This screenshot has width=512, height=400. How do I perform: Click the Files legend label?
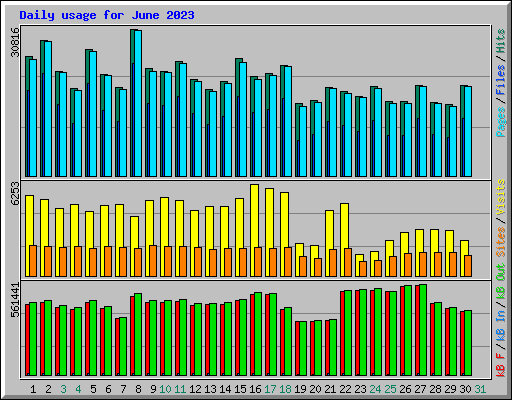(501, 80)
